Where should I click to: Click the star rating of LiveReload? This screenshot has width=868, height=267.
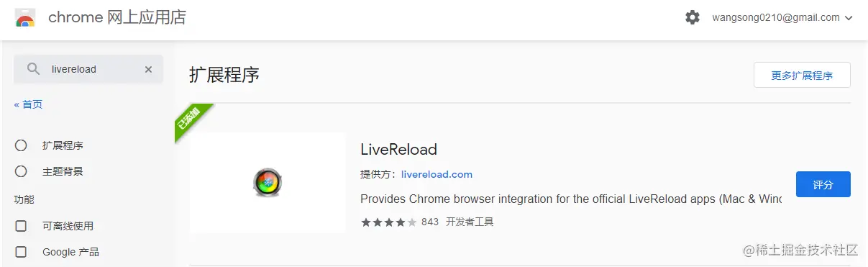point(389,222)
